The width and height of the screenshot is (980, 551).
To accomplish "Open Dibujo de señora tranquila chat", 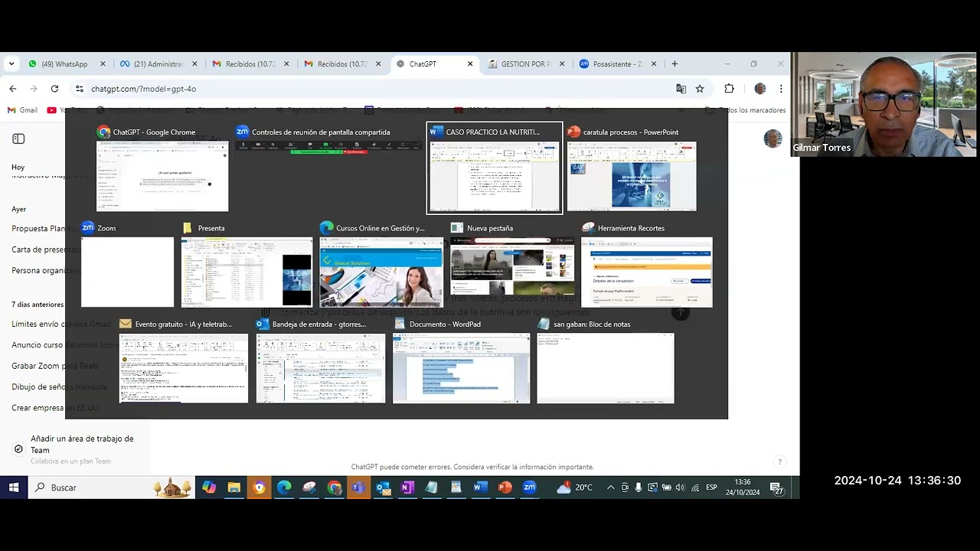I will click(59, 386).
